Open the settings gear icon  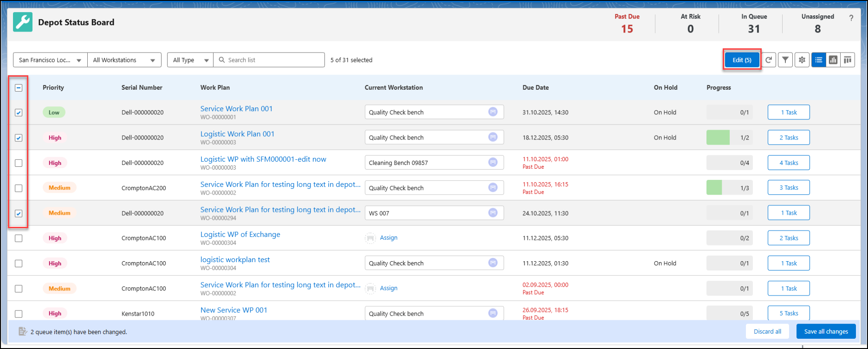click(802, 60)
